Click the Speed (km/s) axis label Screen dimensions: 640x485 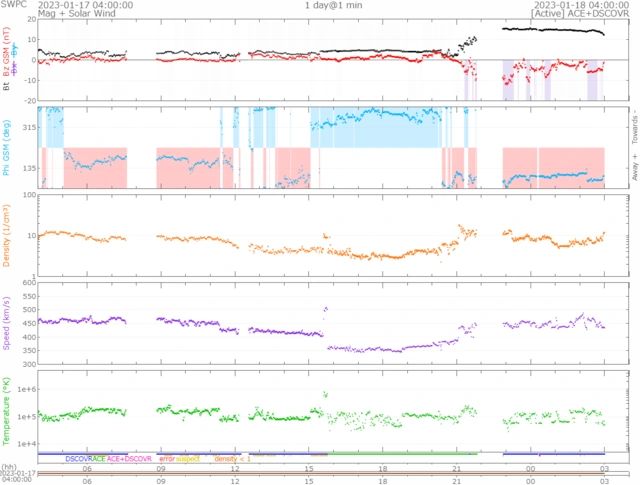8,324
